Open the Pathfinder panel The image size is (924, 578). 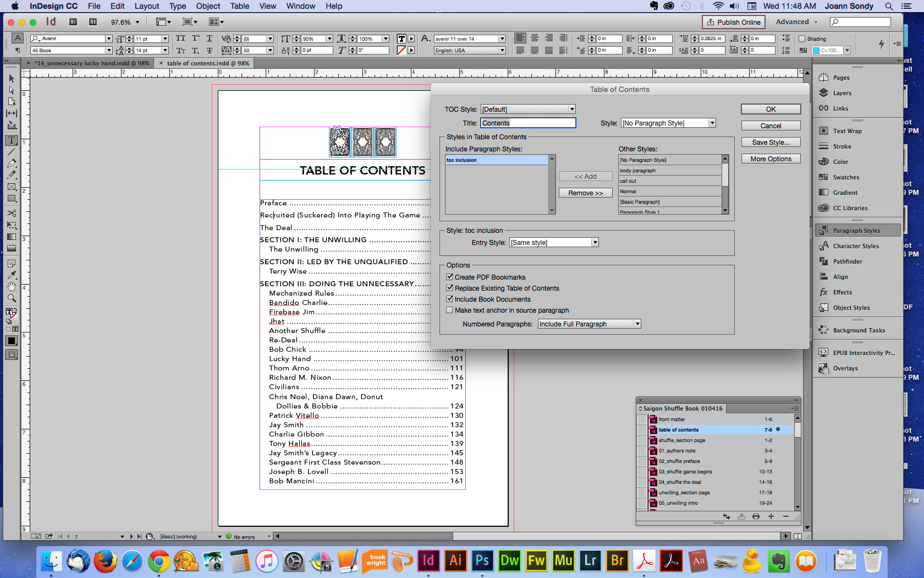[848, 261]
